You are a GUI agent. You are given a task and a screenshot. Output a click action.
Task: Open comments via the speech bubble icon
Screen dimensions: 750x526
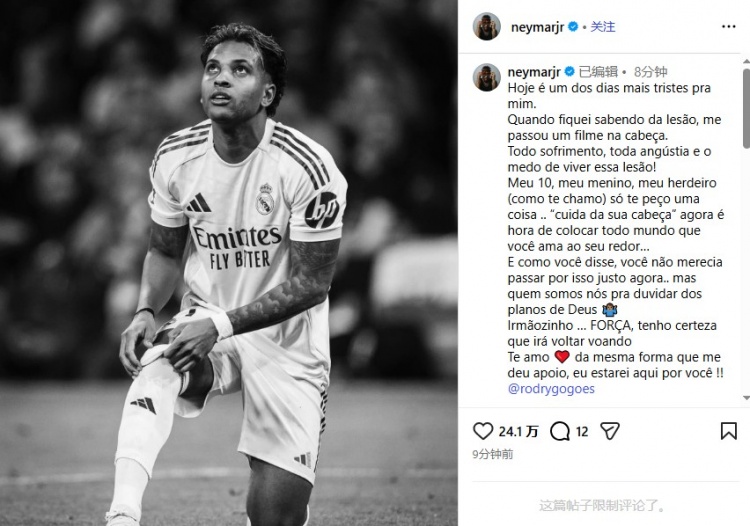click(560, 431)
